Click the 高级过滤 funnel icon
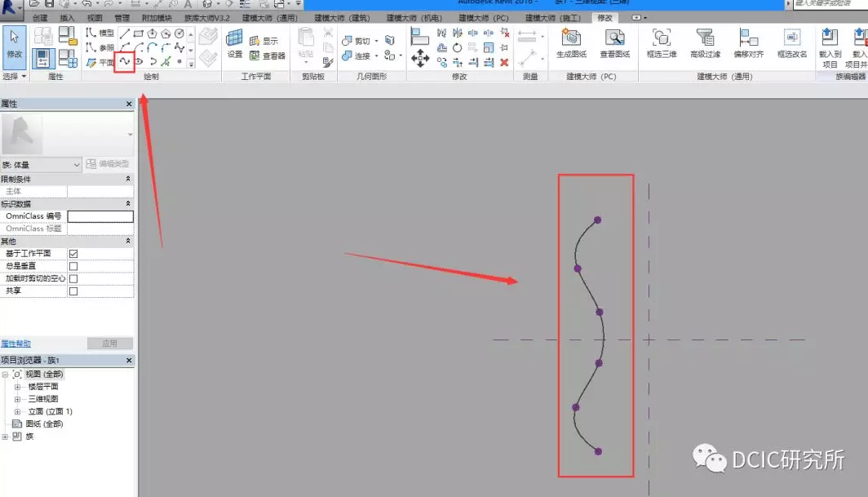Screen dimensions: 868x497 coord(705,43)
